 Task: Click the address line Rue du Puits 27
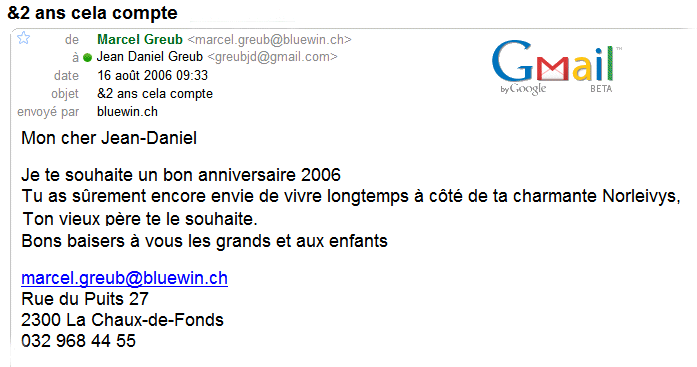coord(85,299)
